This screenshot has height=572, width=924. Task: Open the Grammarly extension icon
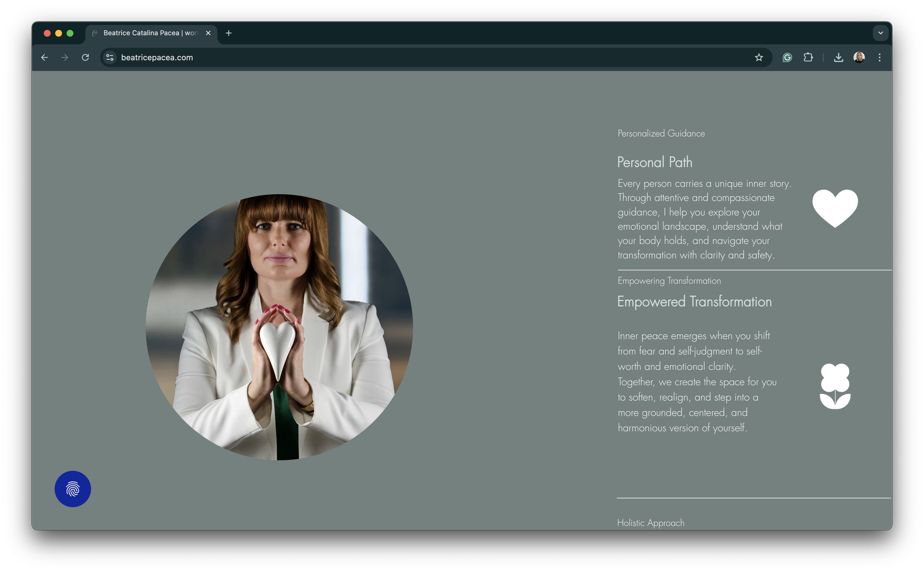pos(787,57)
